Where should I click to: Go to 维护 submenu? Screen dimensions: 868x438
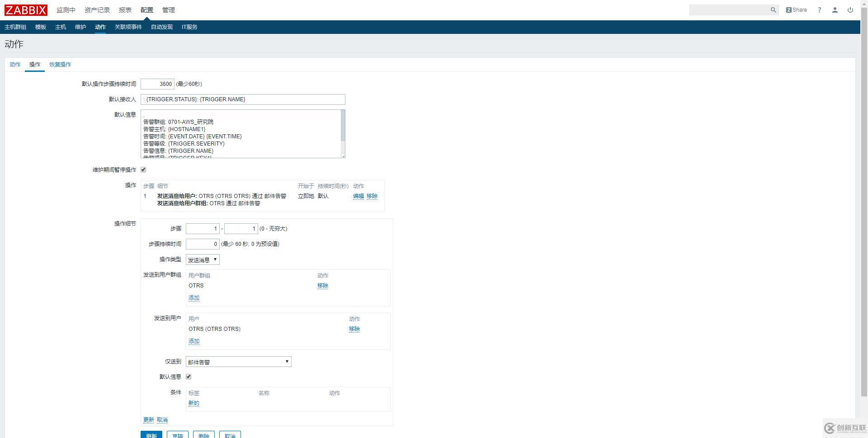[80, 27]
